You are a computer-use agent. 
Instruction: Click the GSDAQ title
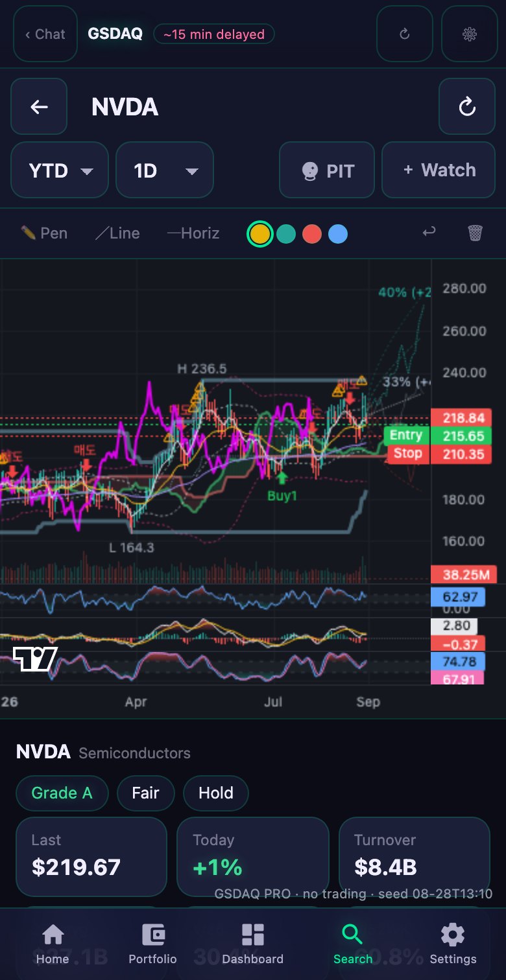pyautogui.click(x=115, y=34)
